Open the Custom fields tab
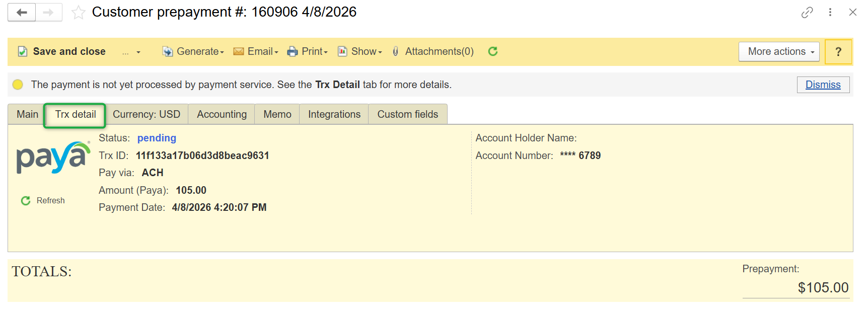 407,114
